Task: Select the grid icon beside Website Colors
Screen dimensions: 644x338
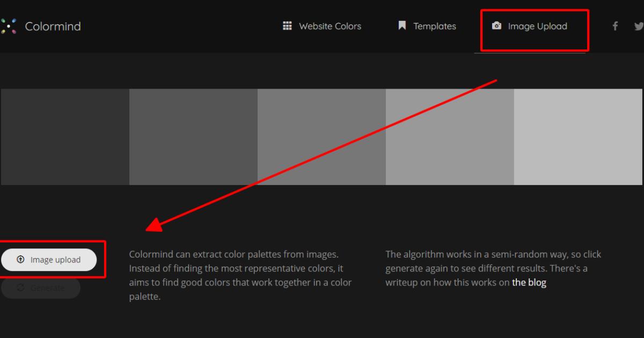Action: tap(287, 26)
